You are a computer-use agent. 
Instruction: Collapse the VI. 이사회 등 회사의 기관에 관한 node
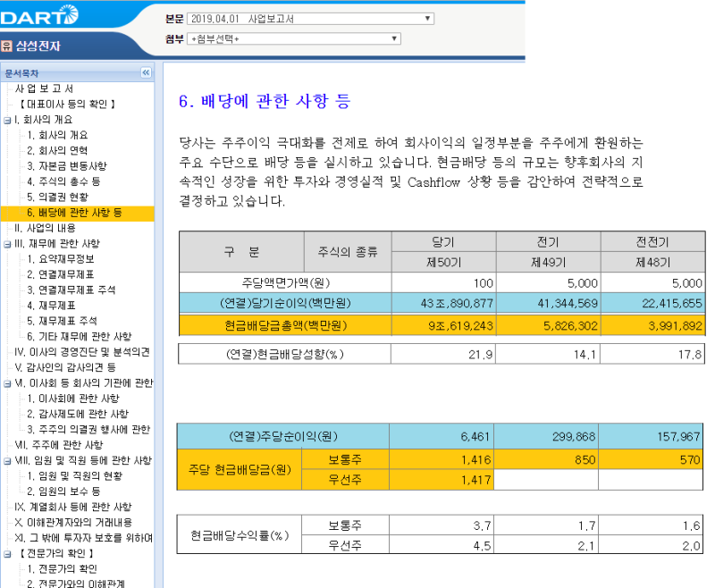pyautogui.click(x=7, y=383)
